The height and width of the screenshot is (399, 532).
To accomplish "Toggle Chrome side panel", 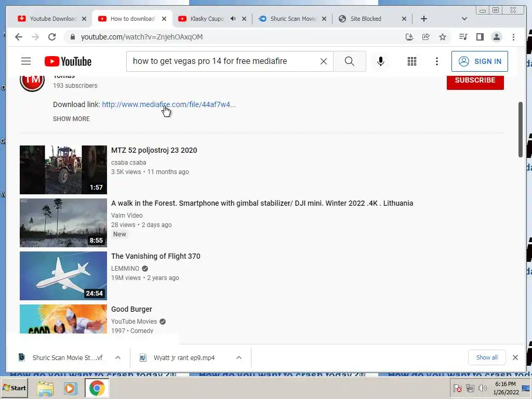I will point(480,37).
